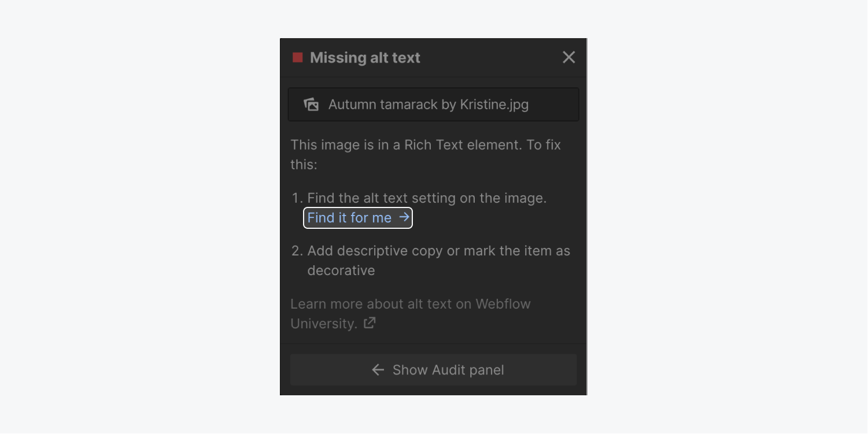Screen dimensions: 868x434
Task: Click the back arrow on Show Audit panel
Action: point(378,370)
